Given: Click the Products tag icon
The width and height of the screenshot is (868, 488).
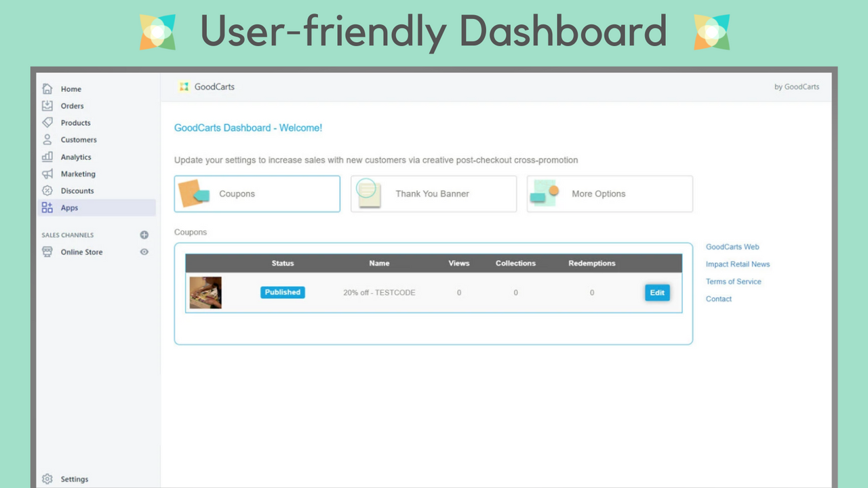Looking at the screenshot, I should [47, 123].
